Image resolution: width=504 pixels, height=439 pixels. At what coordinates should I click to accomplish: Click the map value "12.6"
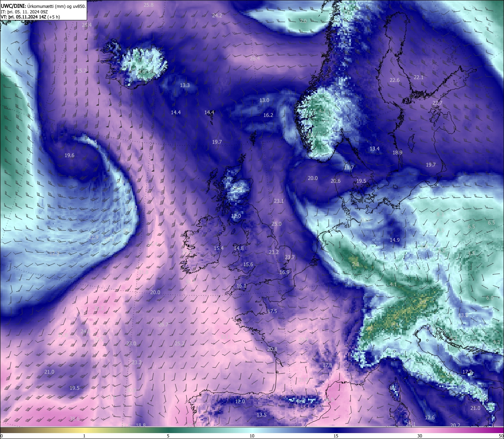(430, 417)
